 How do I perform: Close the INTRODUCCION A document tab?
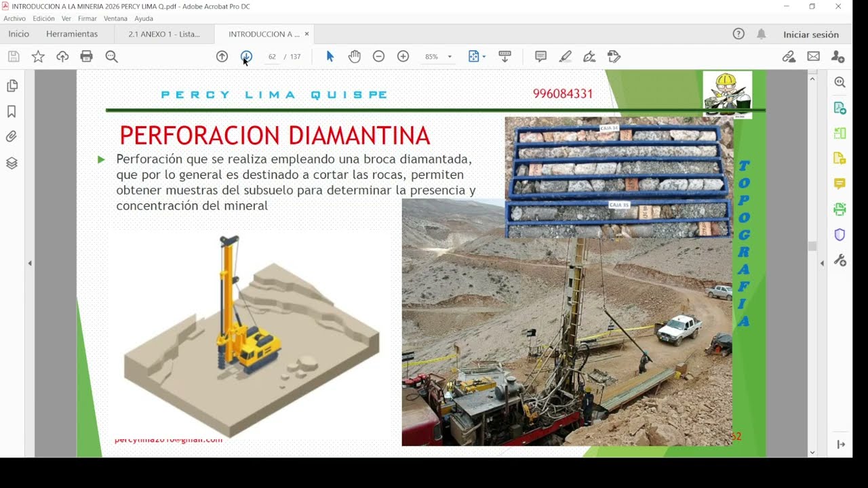coord(307,34)
